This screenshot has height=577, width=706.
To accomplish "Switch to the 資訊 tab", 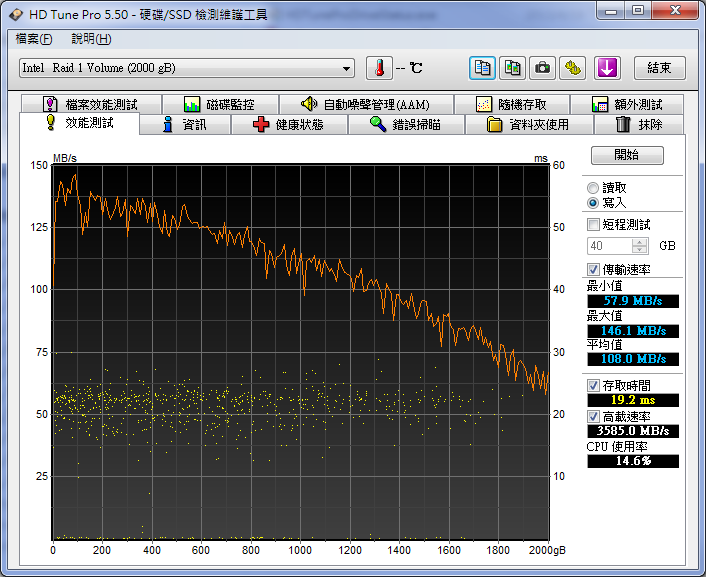I will coord(185,124).
